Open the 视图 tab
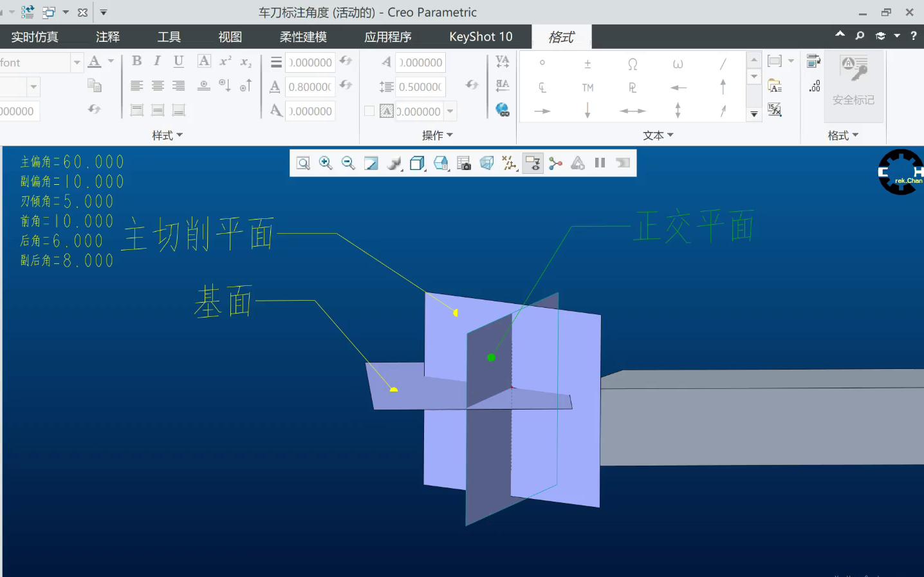This screenshot has height=577, width=924. click(230, 37)
